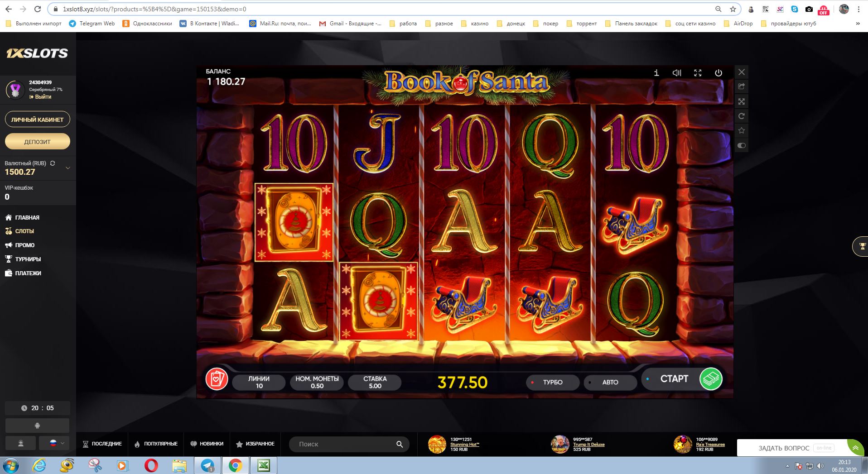This screenshot has height=474, width=868.
Task: Open the game info (i) icon
Action: pos(656,72)
